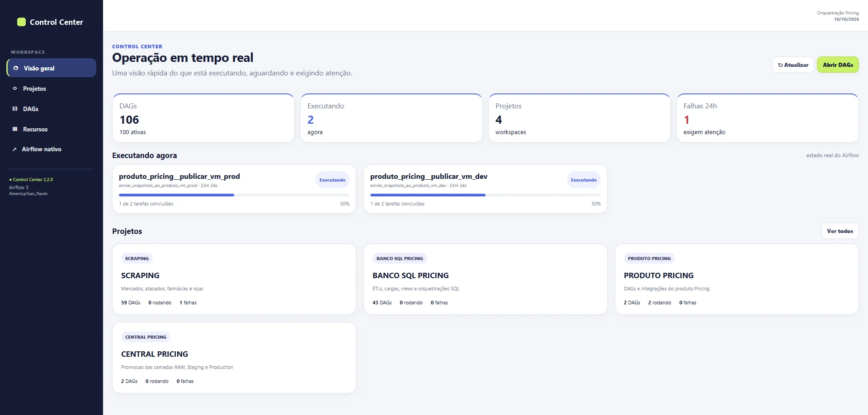Click the CENTRAL PRICING tag pill
868x415 pixels.
pos(146,337)
